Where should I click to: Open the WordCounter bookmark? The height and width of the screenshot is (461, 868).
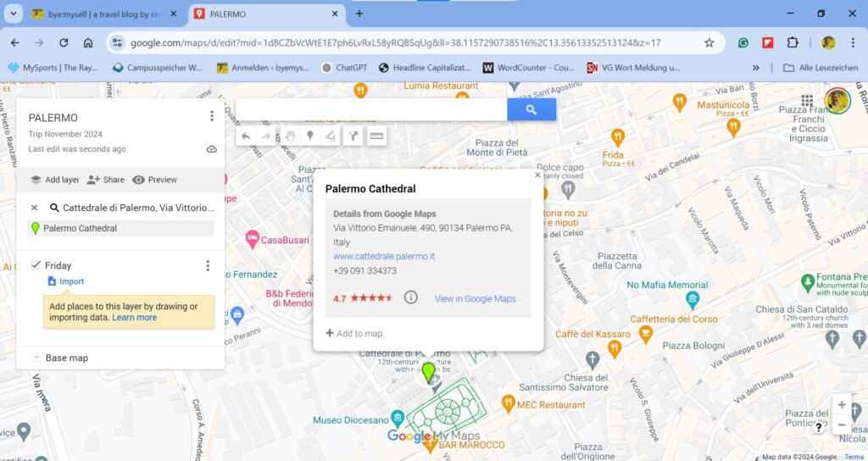pos(529,68)
